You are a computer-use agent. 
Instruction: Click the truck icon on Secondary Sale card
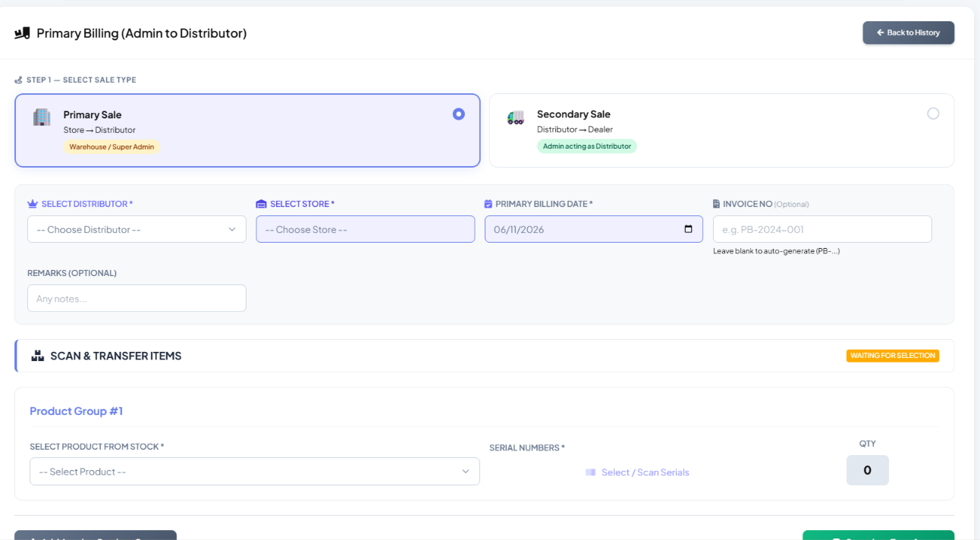tap(516, 118)
